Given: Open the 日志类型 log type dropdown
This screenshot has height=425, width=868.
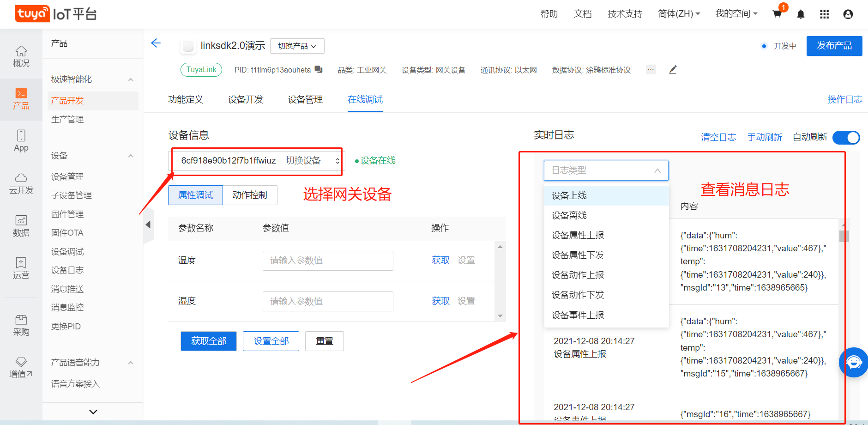Looking at the screenshot, I should click(x=606, y=170).
